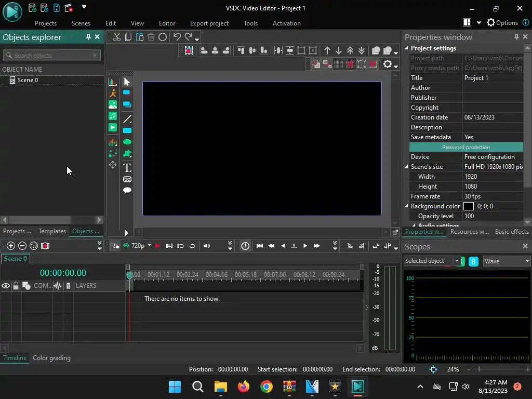
Task: Click the Delete trash icon
Action: tap(151, 37)
